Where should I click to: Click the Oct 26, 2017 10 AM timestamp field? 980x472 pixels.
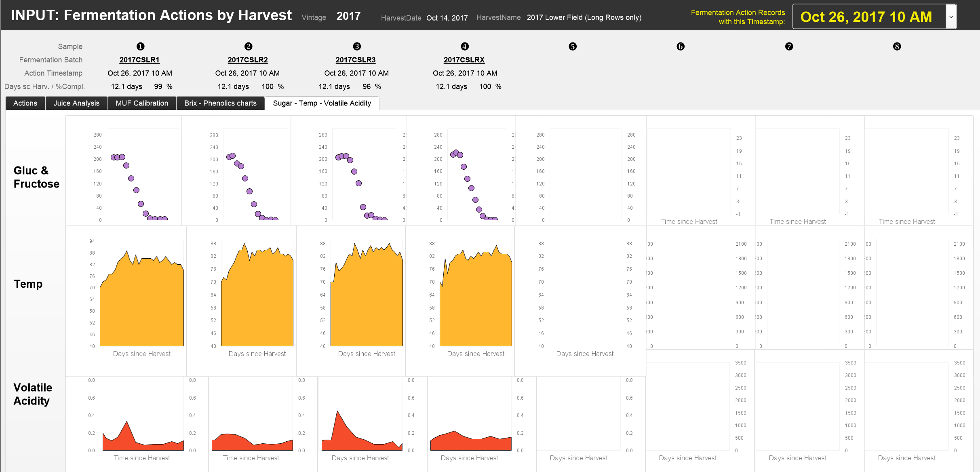869,17
